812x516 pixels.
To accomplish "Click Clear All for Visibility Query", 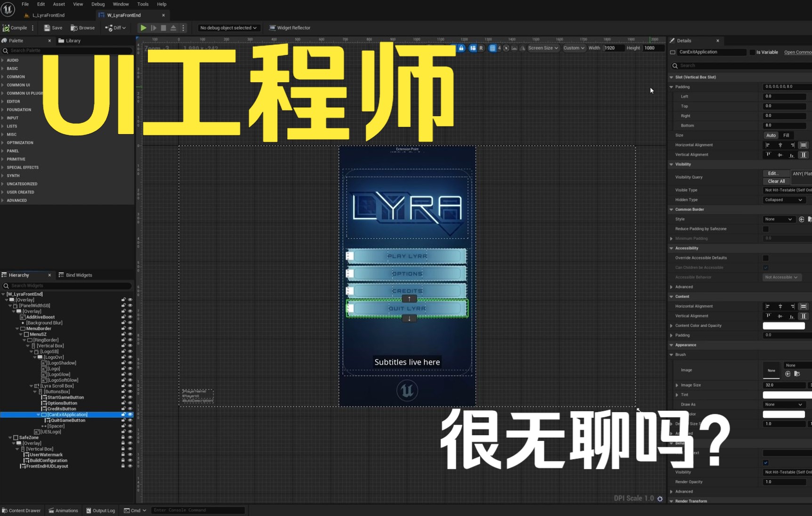I will tap(776, 181).
